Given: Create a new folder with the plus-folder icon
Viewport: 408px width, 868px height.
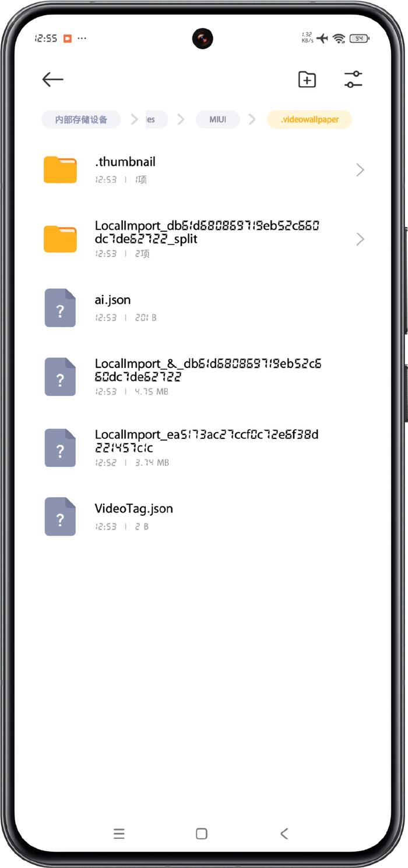Looking at the screenshot, I should [x=307, y=79].
